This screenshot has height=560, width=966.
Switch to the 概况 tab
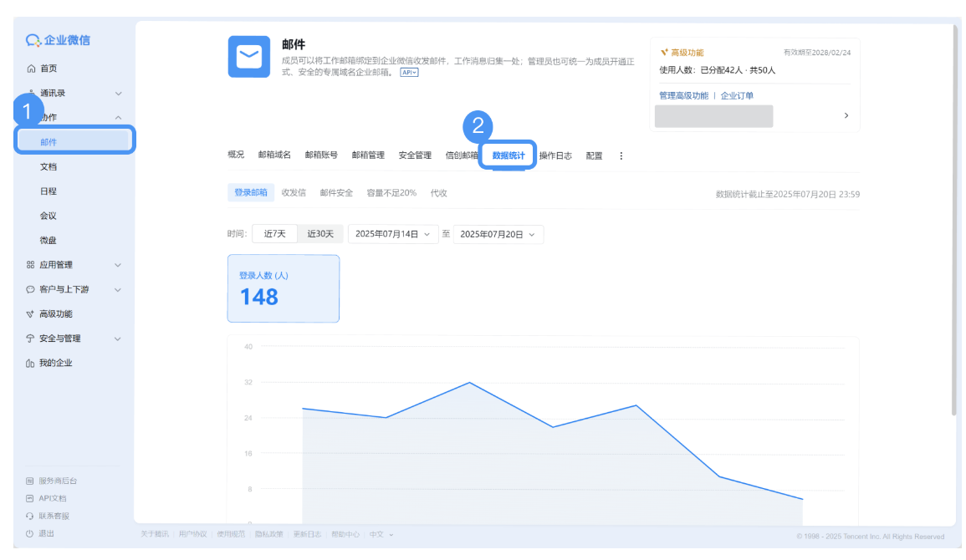pos(236,155)
